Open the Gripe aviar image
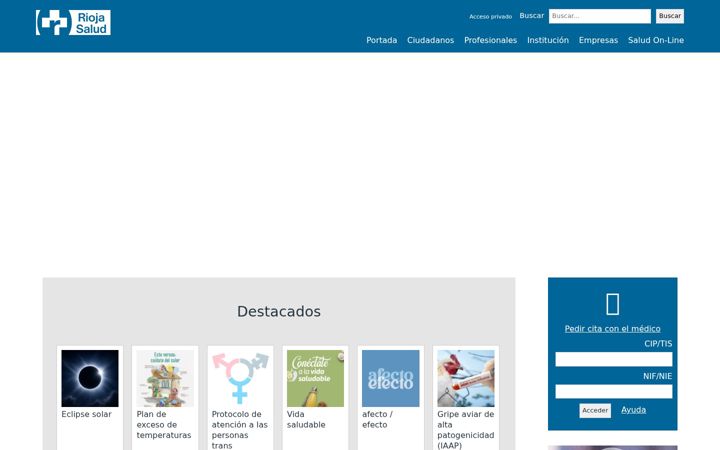 click(x=466, y=378)
